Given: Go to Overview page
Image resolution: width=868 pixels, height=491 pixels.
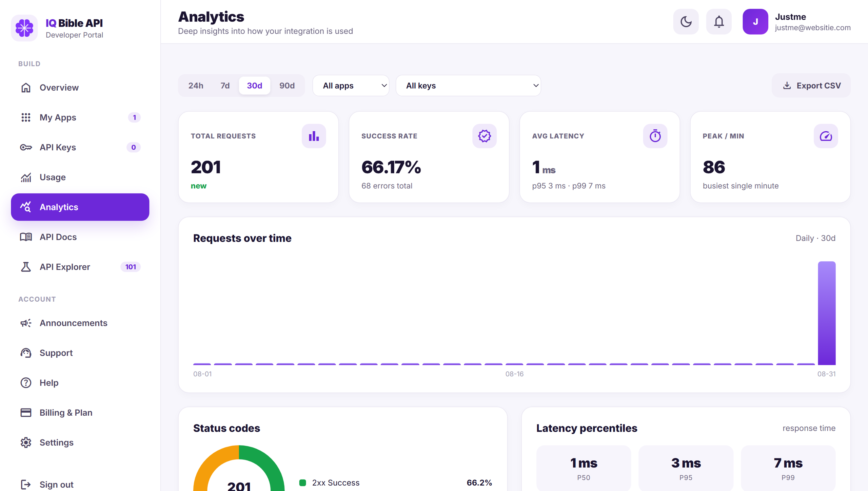Looking at the screenshot, I should coord(80,88).
